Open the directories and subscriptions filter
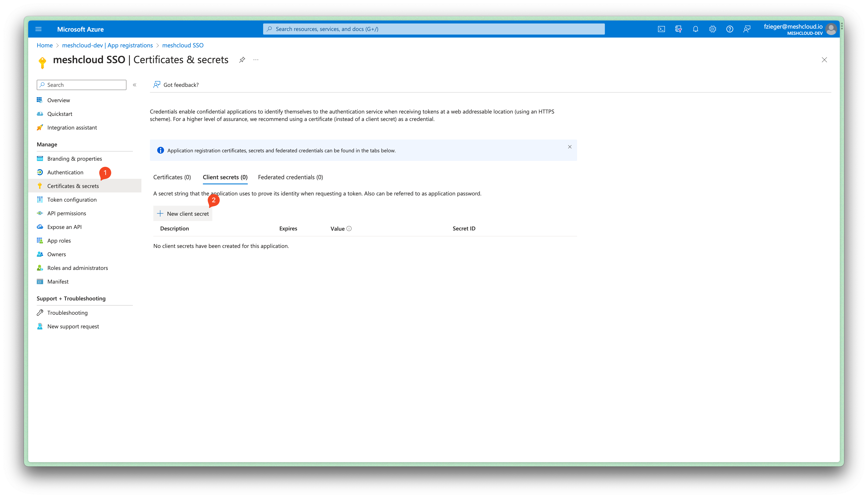This screenshot has width=868, height=498. 678,29
